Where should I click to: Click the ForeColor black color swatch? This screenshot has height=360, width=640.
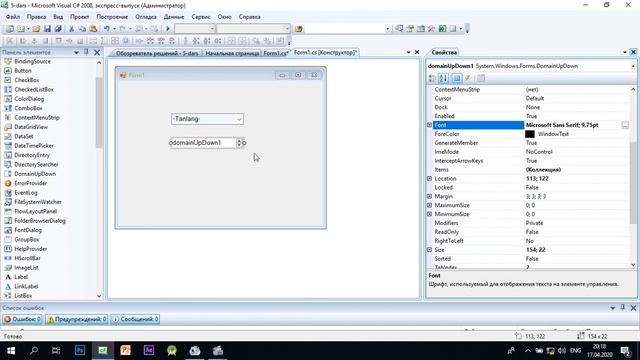530,134
